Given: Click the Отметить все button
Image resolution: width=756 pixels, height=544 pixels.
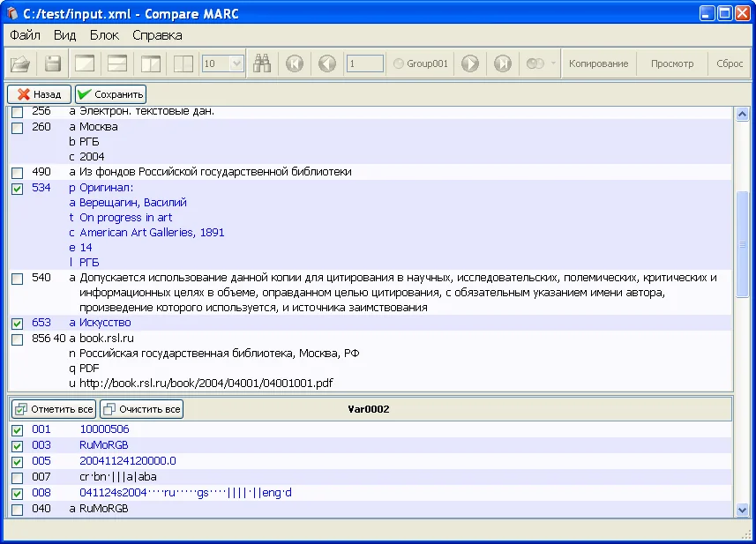Looking at the screenshot, I should pos(54,409).
